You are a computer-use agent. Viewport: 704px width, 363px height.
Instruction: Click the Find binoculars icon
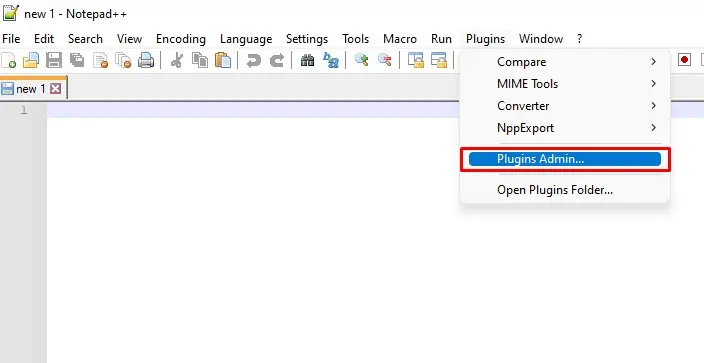[x=308, y=60]
